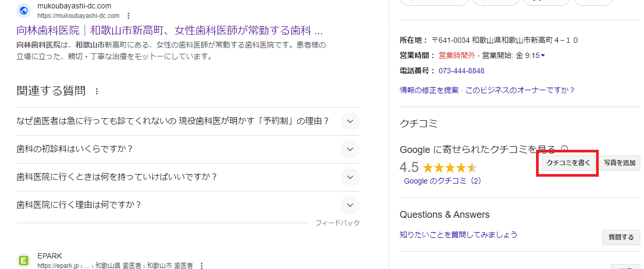The height and width of the screenshot is (269, 644).
Task: Open the three-dot menu next to 関連する質問
Action: (x=96, y=91)
